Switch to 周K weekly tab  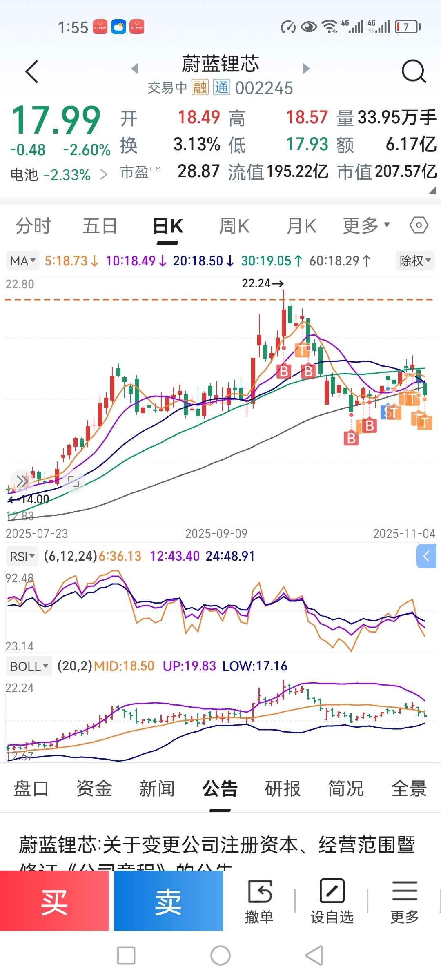[x=234, y=226]
